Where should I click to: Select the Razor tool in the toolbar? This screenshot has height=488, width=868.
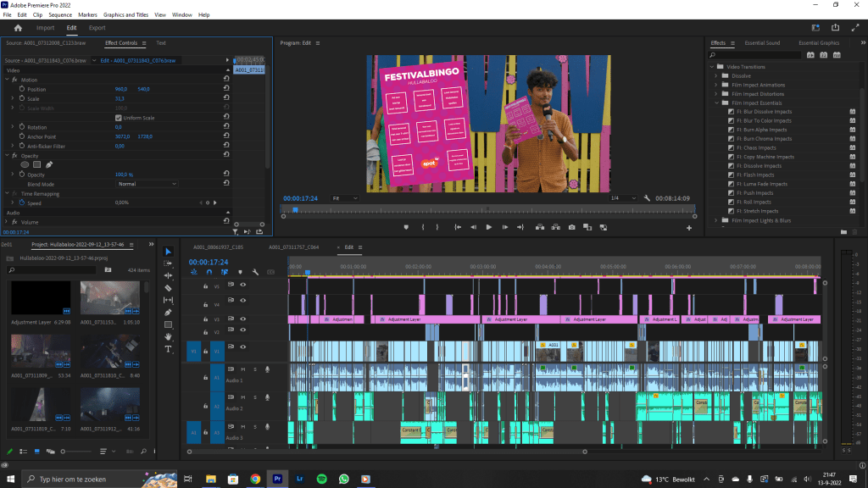[x=168, y=288]
